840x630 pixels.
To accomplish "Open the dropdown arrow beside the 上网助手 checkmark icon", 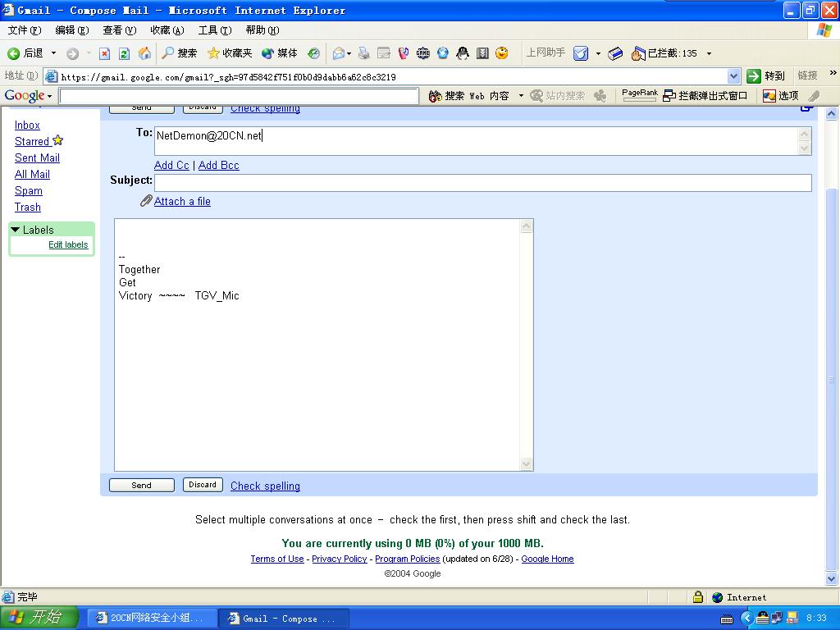I will [x=598, y=53].
